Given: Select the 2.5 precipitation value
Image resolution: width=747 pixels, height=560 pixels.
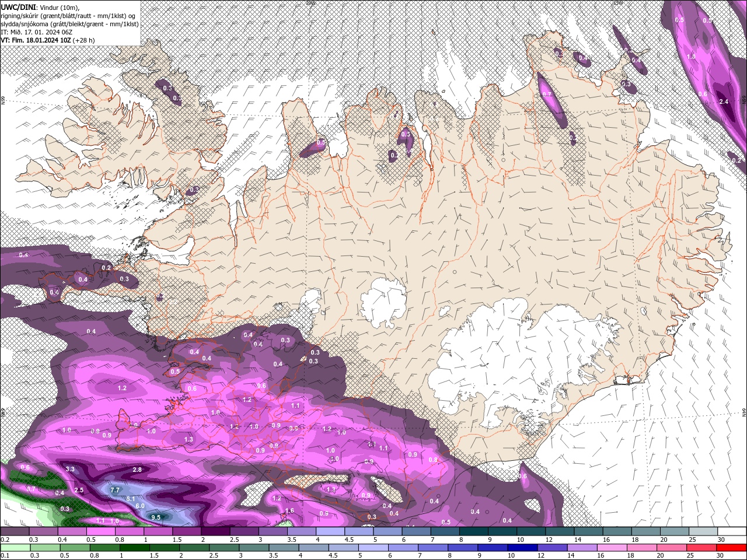Looking at the screenshot, I should [79, 490].
